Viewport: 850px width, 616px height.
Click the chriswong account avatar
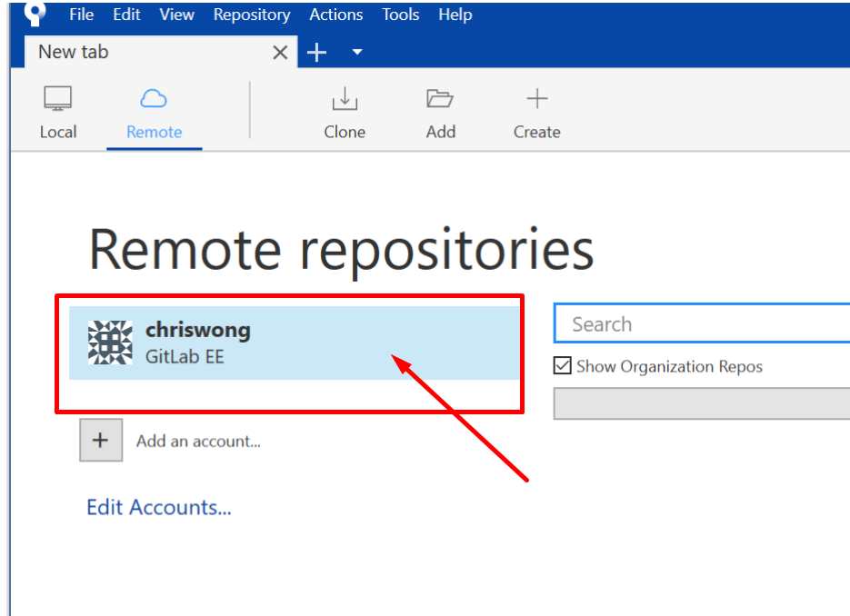(110, 343)
